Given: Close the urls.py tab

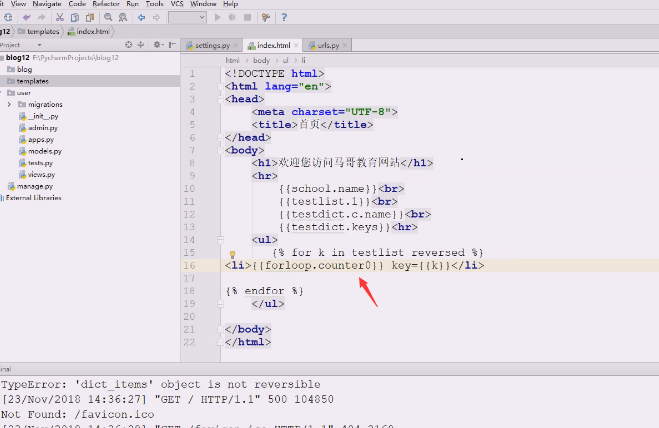Looking at the screenshot, I should point(345,45).
